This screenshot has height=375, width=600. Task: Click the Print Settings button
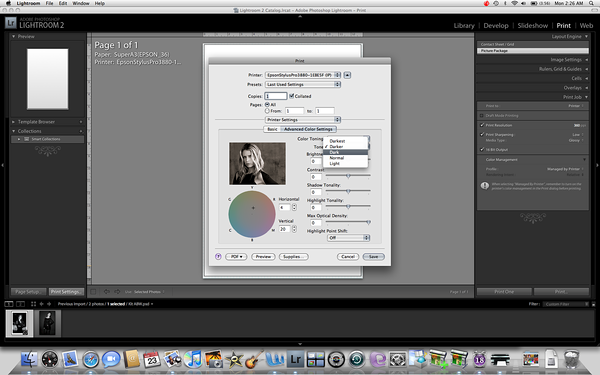point(66,292)
